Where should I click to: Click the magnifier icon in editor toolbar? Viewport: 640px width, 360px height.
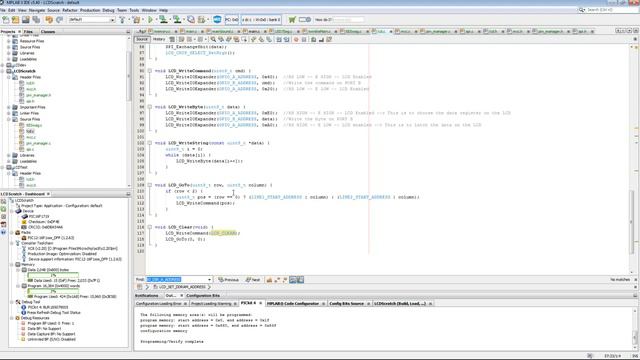click(x=213, y=39)
